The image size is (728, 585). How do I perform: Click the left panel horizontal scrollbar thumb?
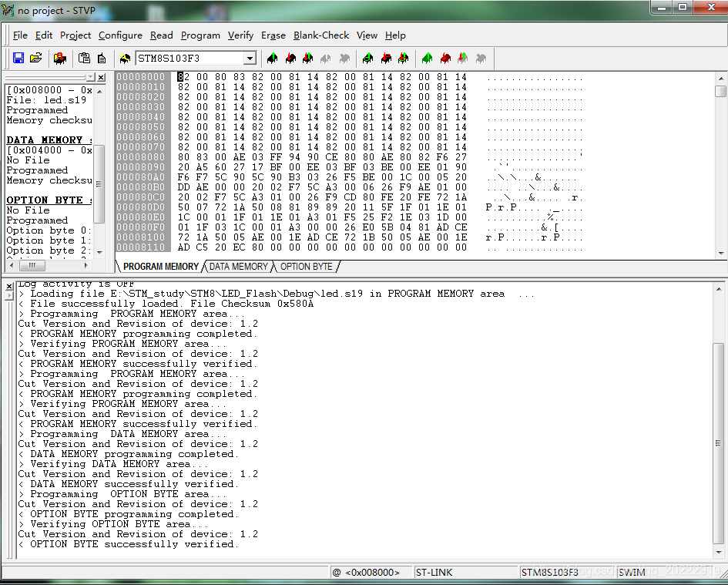click(32, 265)
